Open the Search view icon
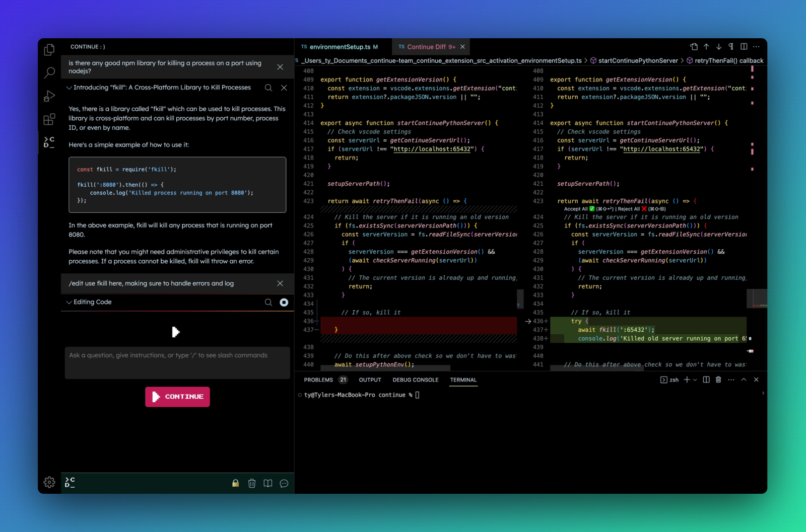This screenshot has height=532, width=806. [x=49, y=72]
